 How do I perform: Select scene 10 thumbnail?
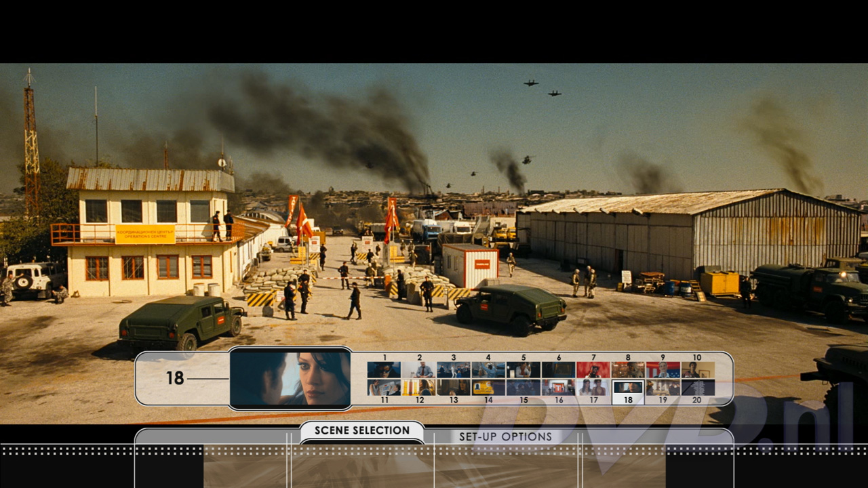[698, 369]
